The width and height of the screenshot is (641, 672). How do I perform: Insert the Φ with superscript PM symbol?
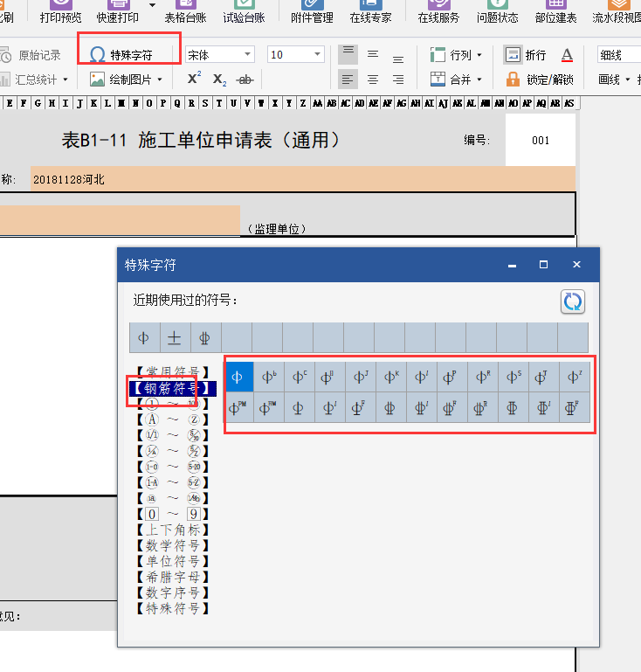point(239,407)
